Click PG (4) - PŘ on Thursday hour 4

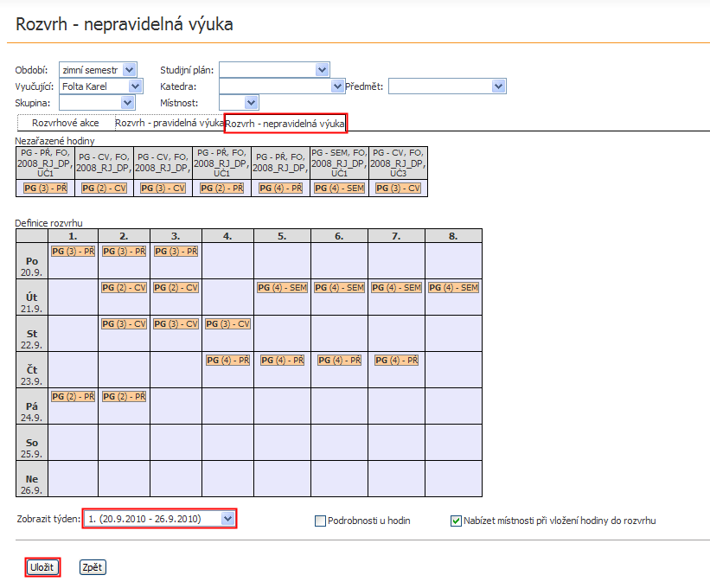(227, 361)
